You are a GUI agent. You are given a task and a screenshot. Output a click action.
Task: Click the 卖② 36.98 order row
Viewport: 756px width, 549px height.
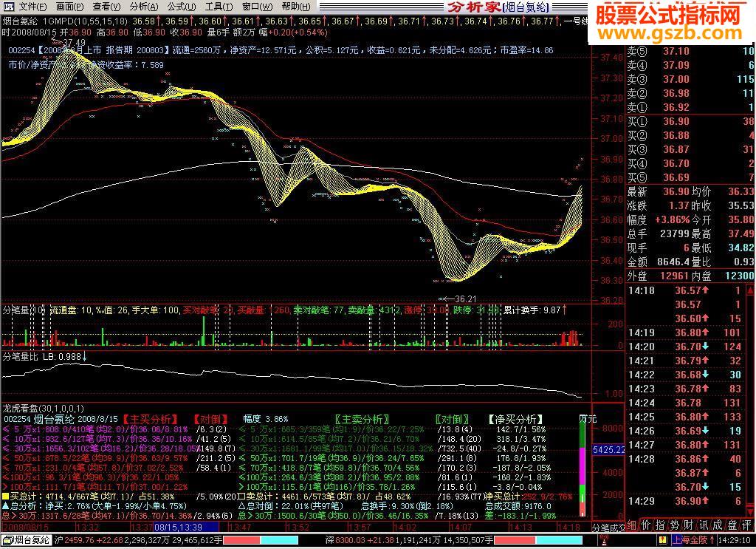click(x=690, y=93)
